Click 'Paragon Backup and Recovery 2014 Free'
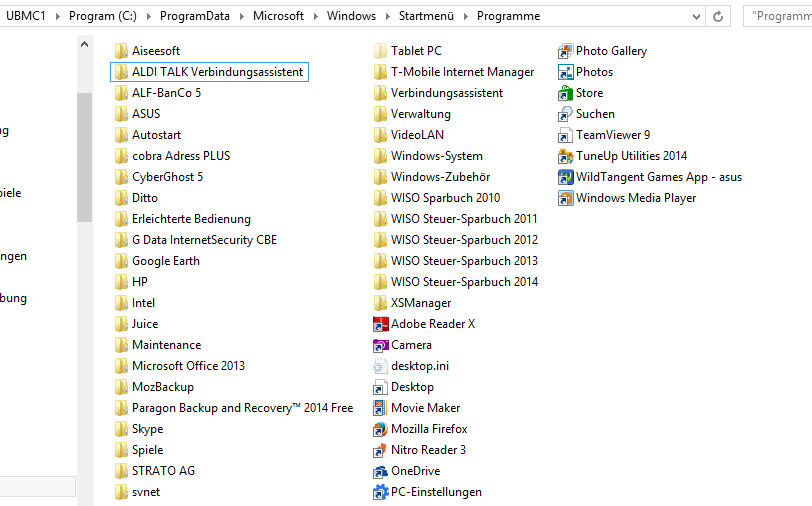The image size is (812, 506). point(242,408)
